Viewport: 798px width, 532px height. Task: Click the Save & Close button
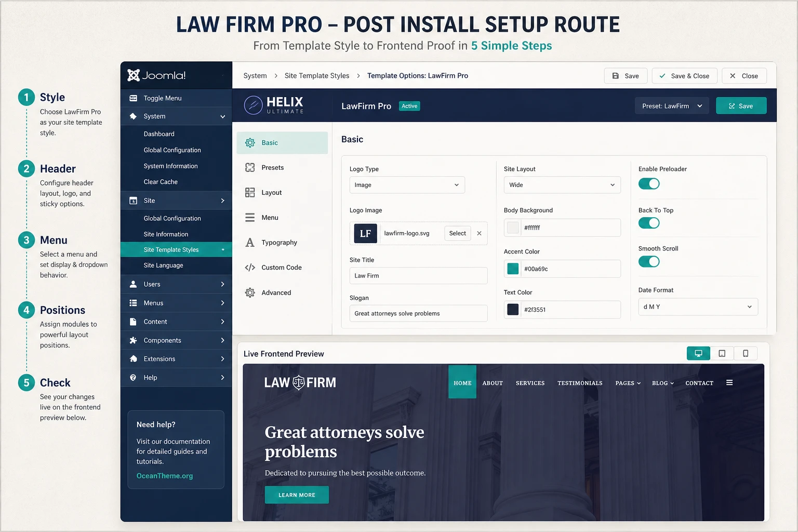[684, 76]
